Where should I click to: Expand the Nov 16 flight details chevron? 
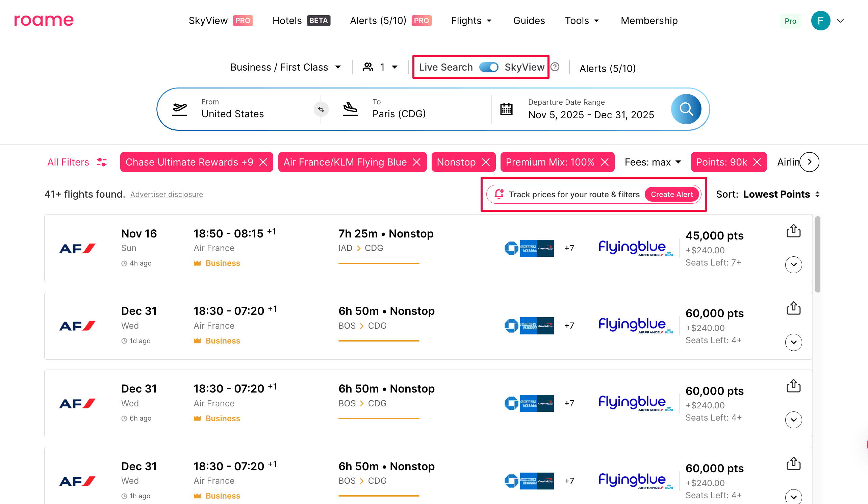[x=793, y=265]
